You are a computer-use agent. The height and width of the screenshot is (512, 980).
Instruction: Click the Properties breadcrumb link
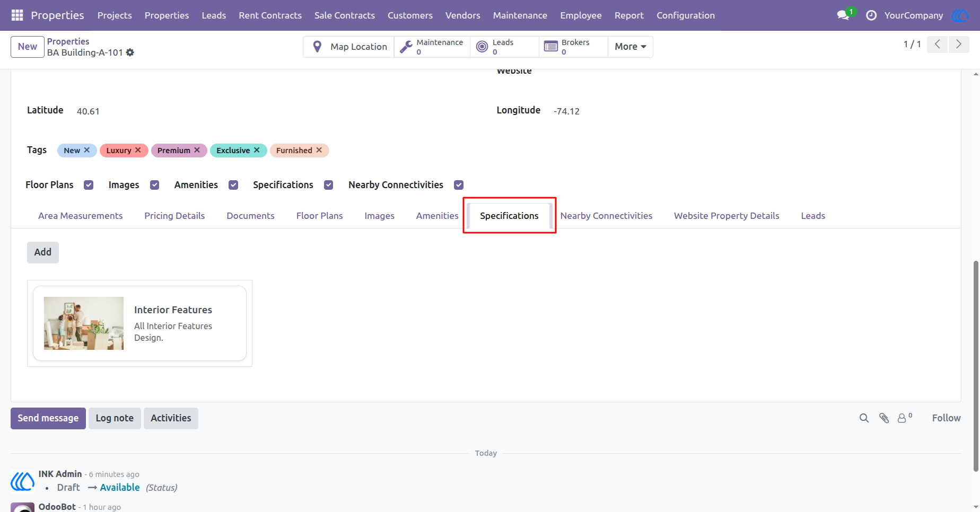(68, 41)
